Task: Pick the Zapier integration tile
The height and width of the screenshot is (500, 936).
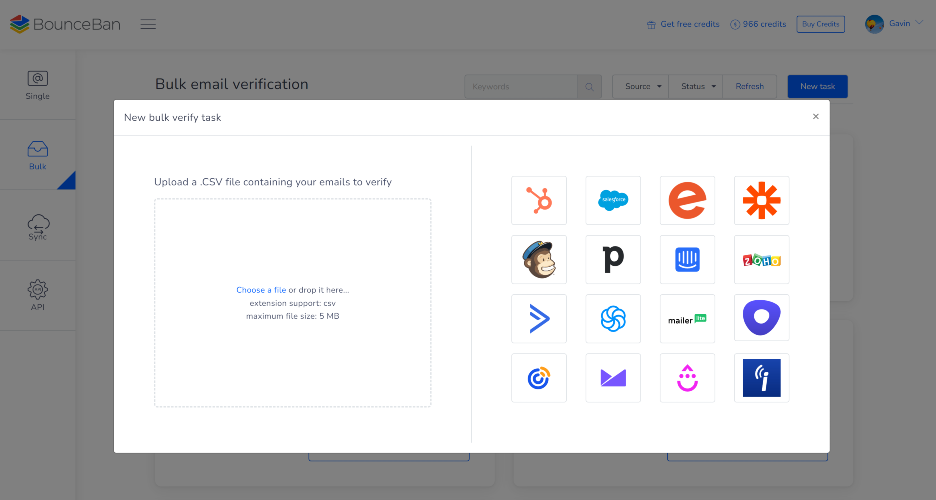Action: (762, 201)
